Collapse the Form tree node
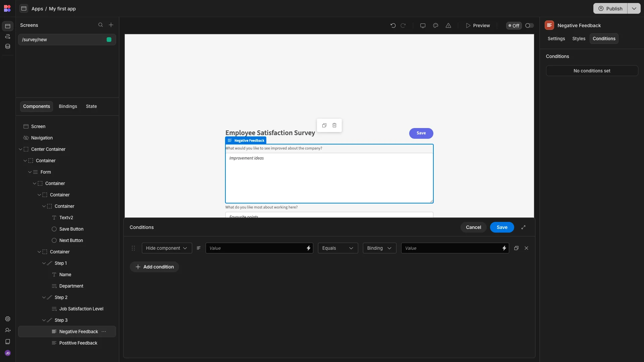 (x=30, y=172)
